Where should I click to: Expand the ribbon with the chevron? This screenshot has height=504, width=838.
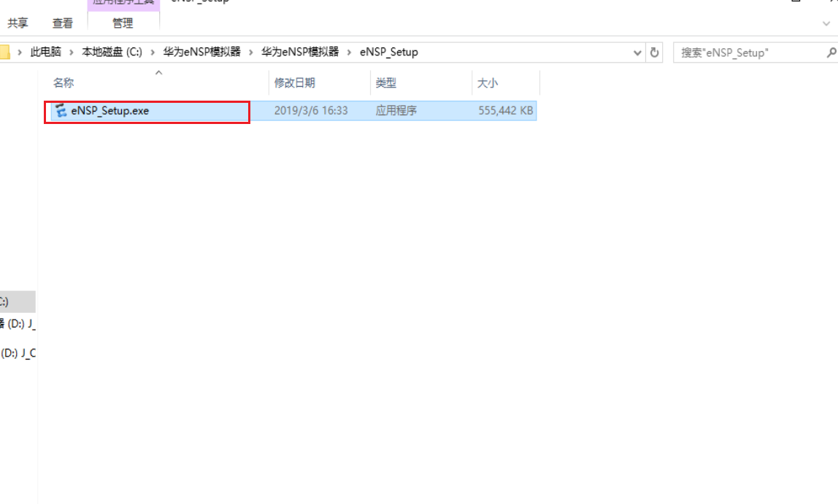826,23
